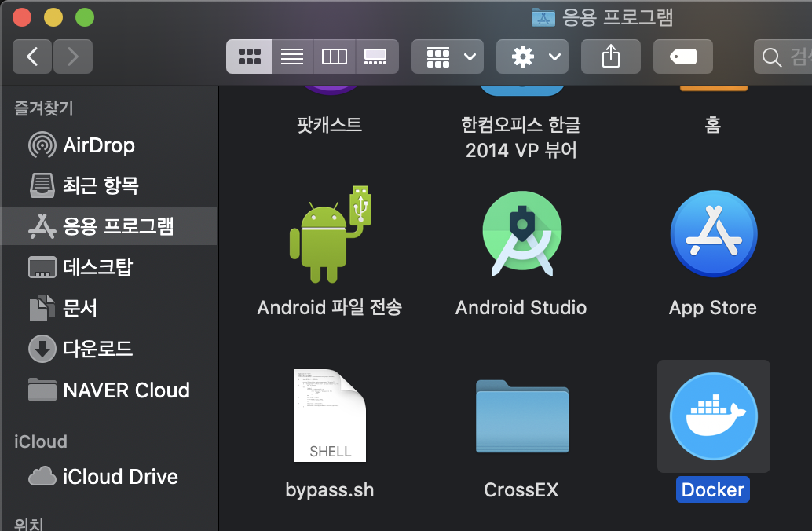Select 응용 프로그램 in the sidebar

point(108,226)
